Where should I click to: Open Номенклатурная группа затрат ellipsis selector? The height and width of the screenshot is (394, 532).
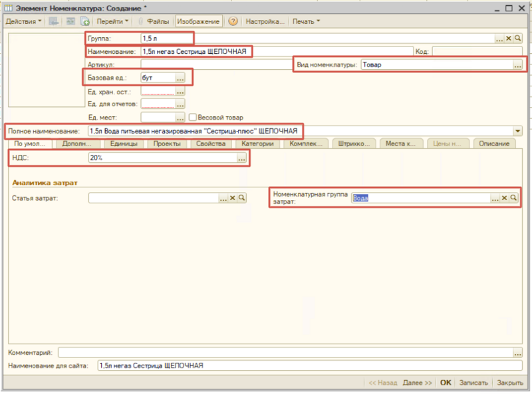click(x=495, y=198)
